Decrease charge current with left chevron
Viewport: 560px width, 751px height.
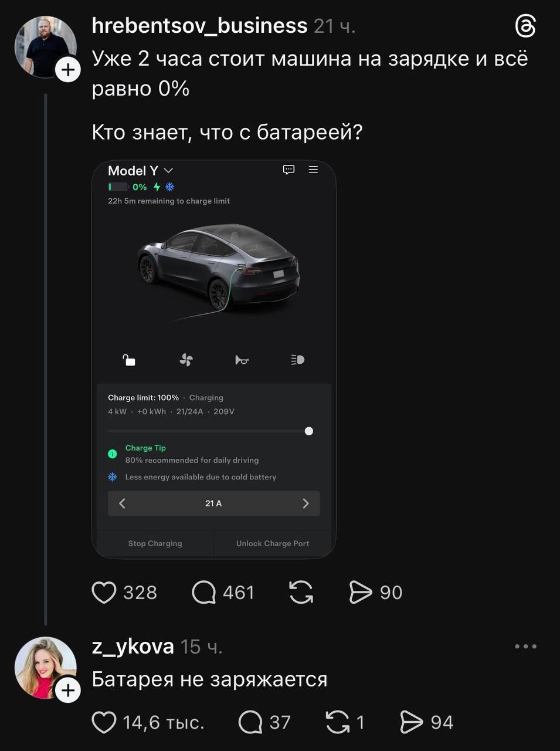[122, 503]
